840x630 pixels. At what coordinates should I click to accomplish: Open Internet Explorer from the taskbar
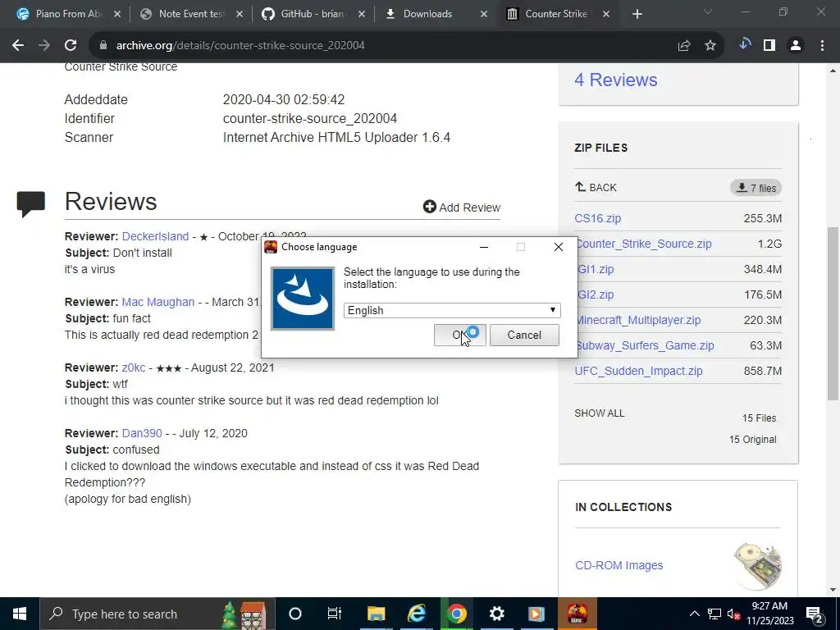click(x=416, y=614)
